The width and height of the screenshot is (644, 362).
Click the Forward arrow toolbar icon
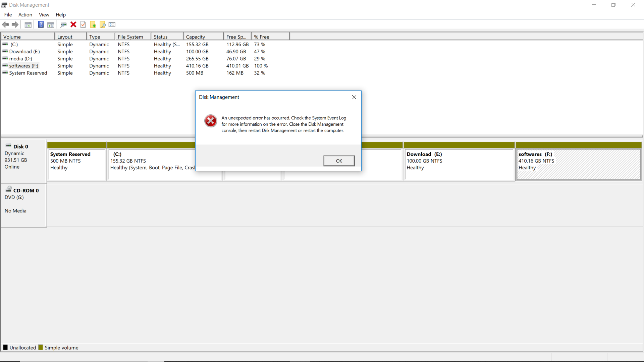click(x=15, y=24)
